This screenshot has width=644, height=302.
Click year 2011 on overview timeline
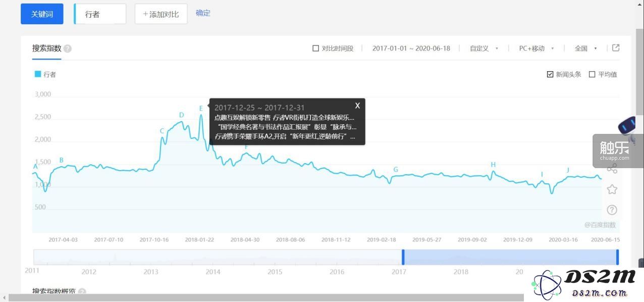[x=32, y=271]
